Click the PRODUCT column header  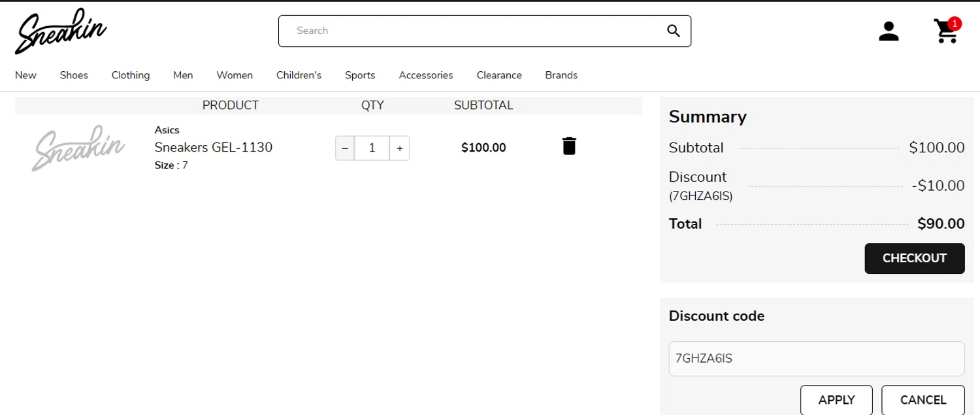pyautogui.click(x=231, y=105)
